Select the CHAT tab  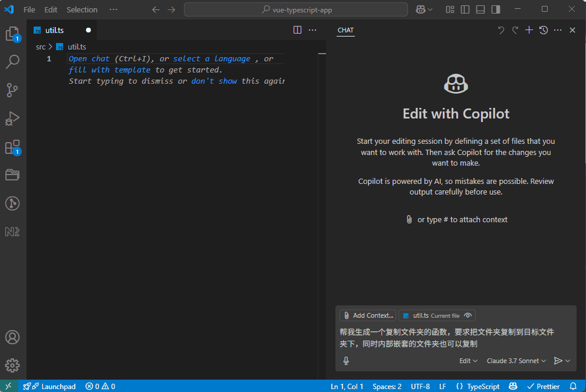click(x=345, y=30)
